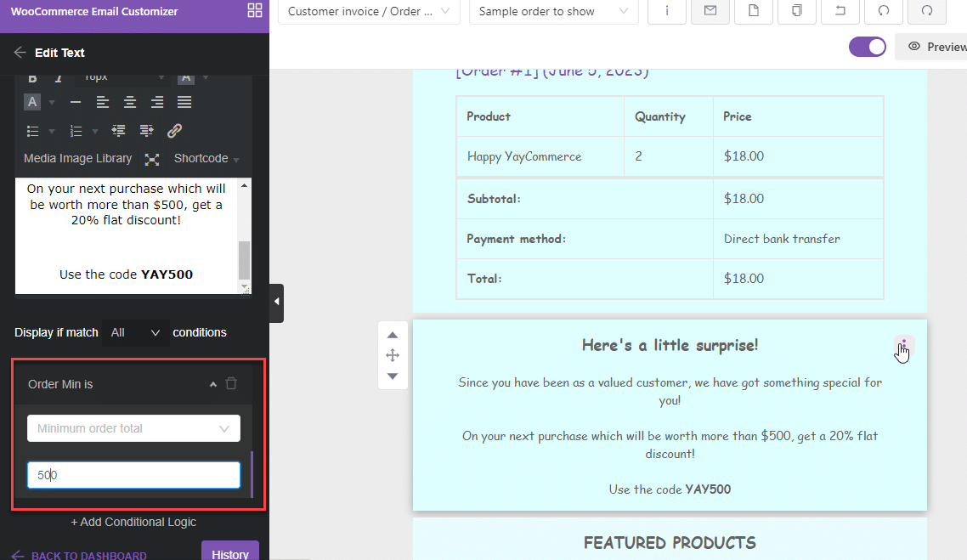The image size is (967, 560).
Task: Click the Add Conditional Logic link
Action: click(x=133, y=522)
